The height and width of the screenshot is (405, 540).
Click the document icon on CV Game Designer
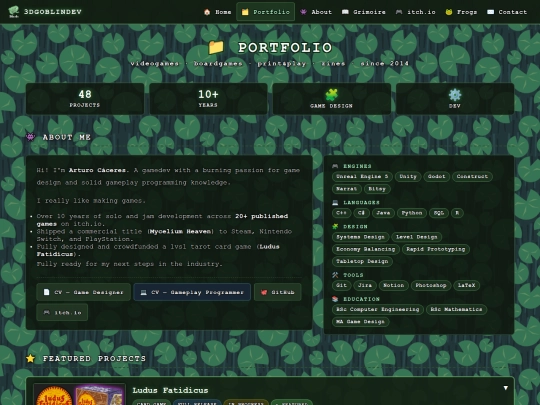point(46,292)
